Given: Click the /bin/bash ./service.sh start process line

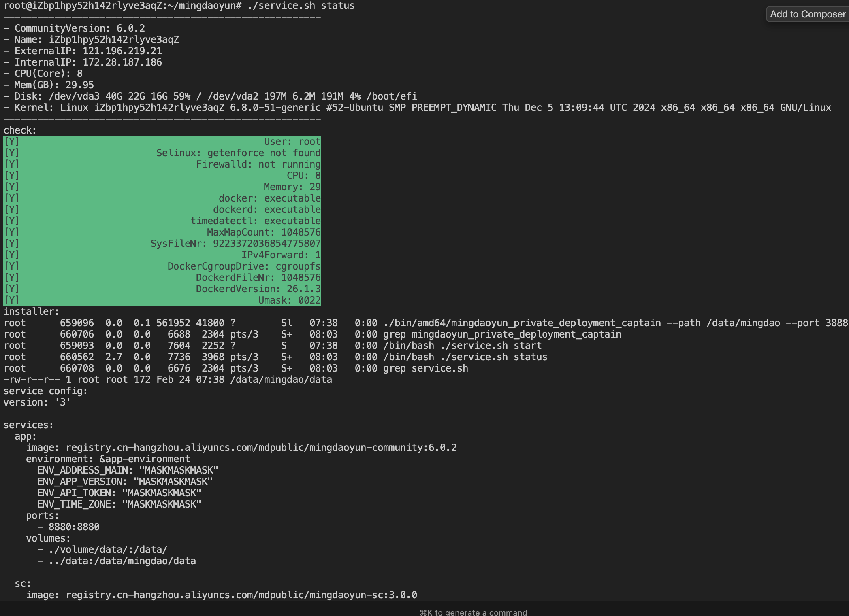Looking at the screenshot, I should 462,346.
